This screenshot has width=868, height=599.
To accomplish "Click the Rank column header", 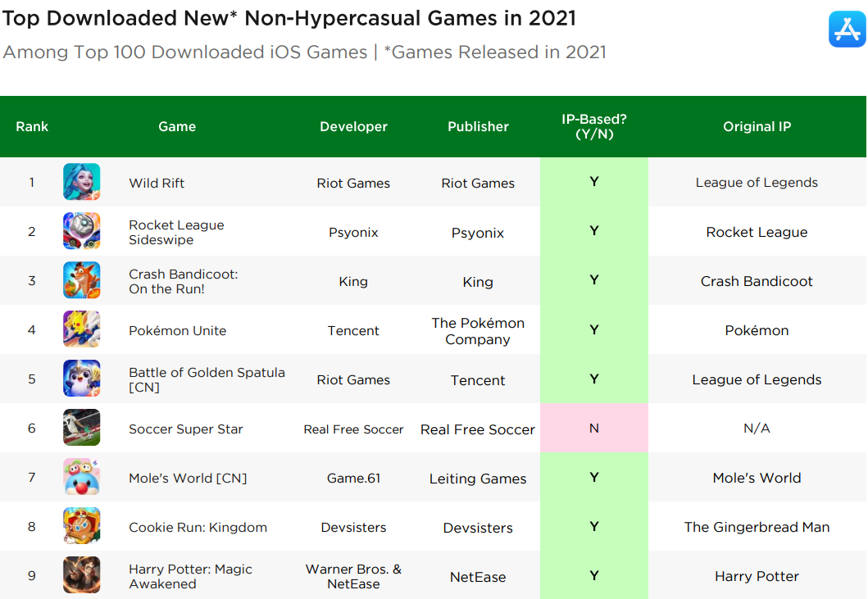I will point(32,126).
